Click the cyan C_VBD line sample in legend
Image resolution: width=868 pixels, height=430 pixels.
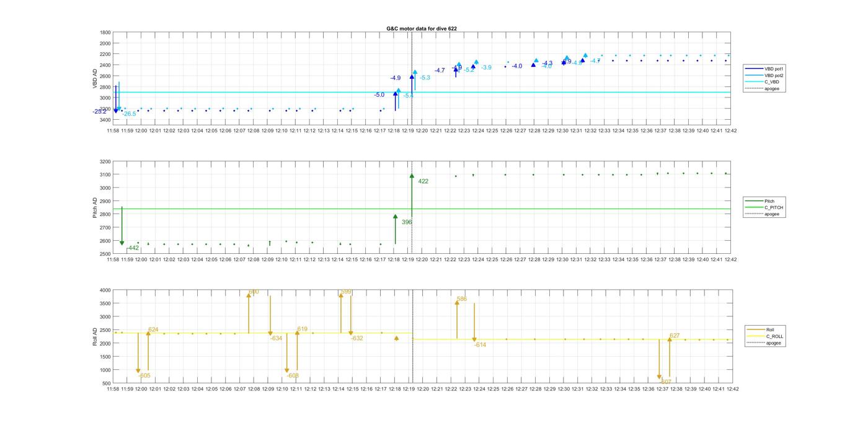754,82
